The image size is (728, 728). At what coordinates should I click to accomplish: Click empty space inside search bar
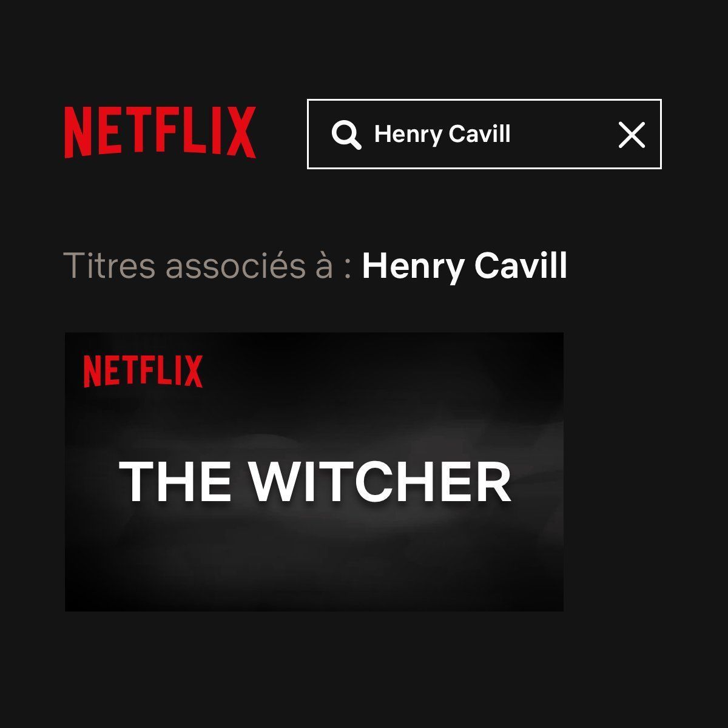point(564,134)
